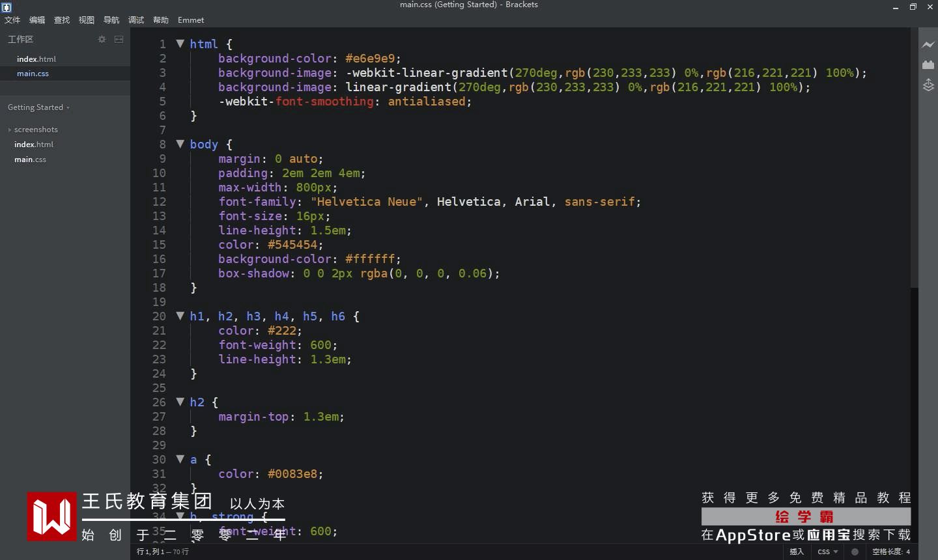Screen dimensions: 938x560
Task: Open the 编辑 menu
Action: pyautogui.click(x=37, y=20)
